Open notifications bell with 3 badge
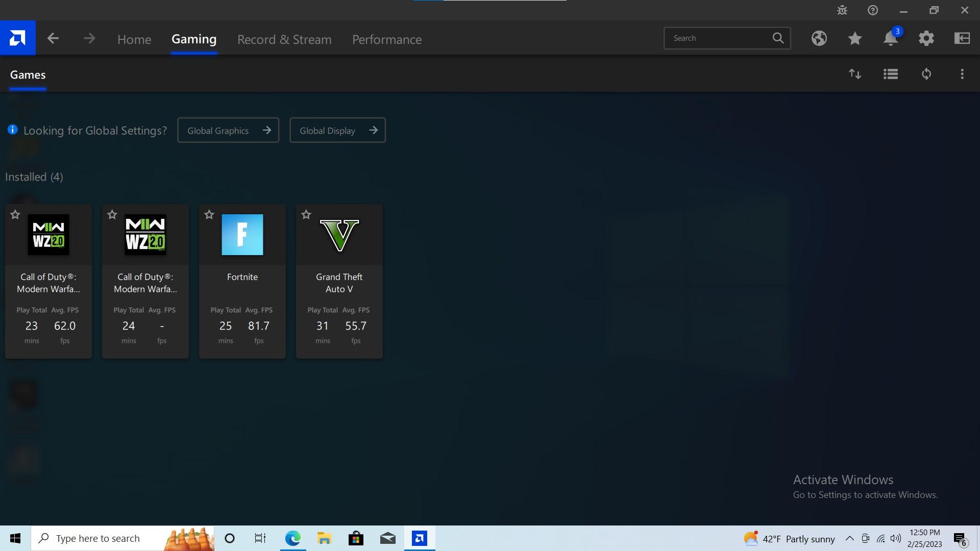 [891, 38]
